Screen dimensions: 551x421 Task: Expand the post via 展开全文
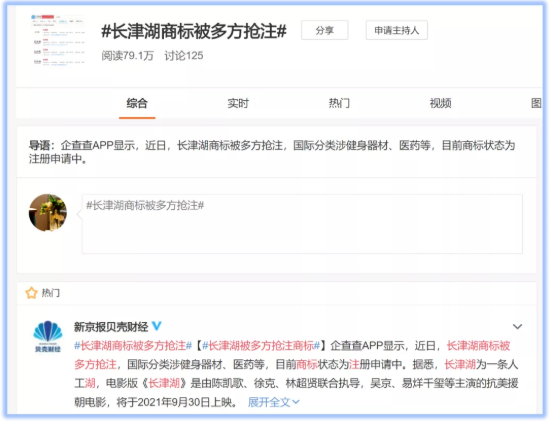point(274,402)
